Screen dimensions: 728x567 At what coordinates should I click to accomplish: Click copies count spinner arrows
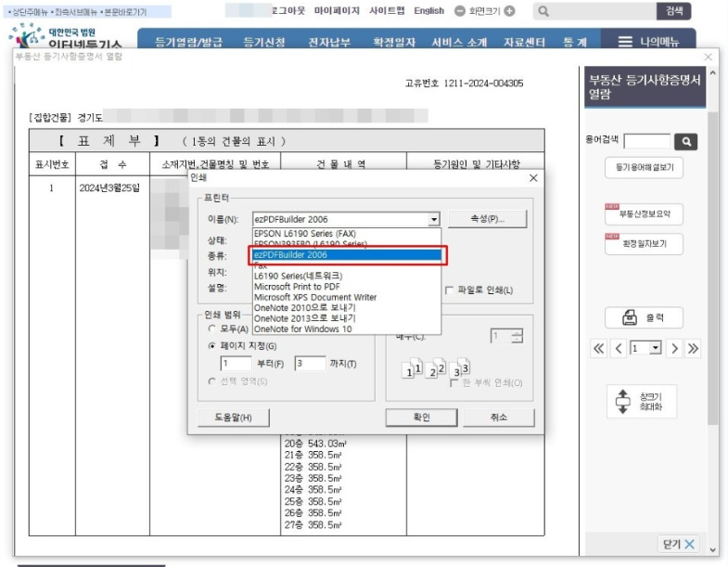point(517,336)
